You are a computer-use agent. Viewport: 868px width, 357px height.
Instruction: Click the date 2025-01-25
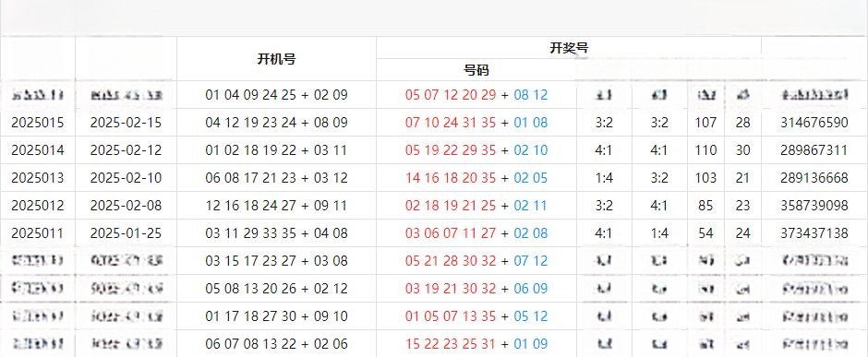click(127, 233)
